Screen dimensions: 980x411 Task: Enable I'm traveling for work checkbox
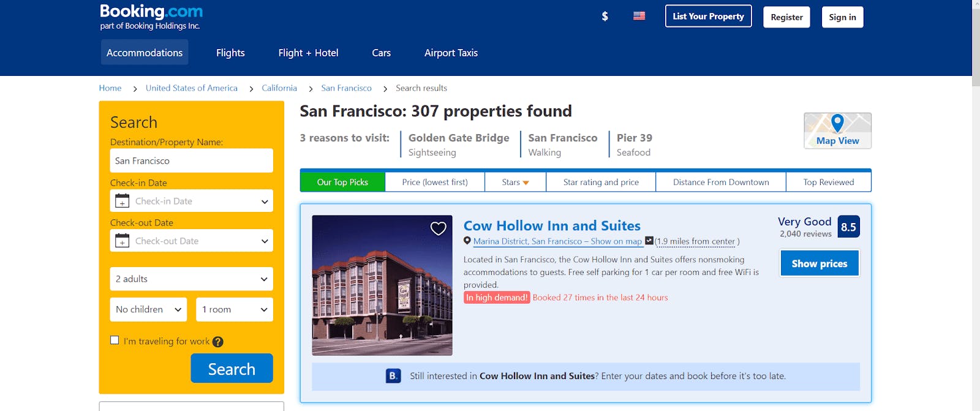click(115, 340)
